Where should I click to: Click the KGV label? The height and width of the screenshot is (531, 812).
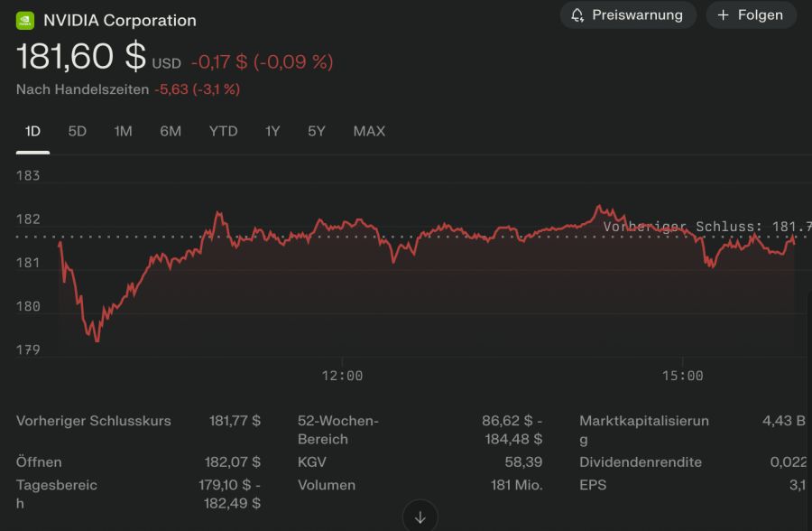click(312, 461)
